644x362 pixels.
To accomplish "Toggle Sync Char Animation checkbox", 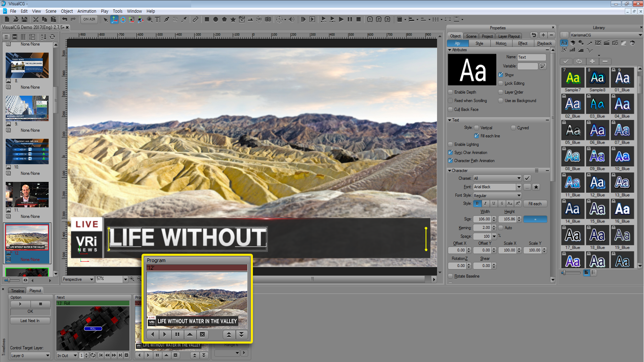I will (x=450, y=153).
